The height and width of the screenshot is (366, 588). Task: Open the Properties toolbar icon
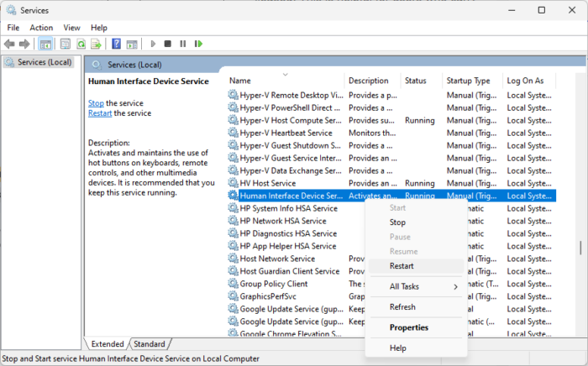[66, 44]
